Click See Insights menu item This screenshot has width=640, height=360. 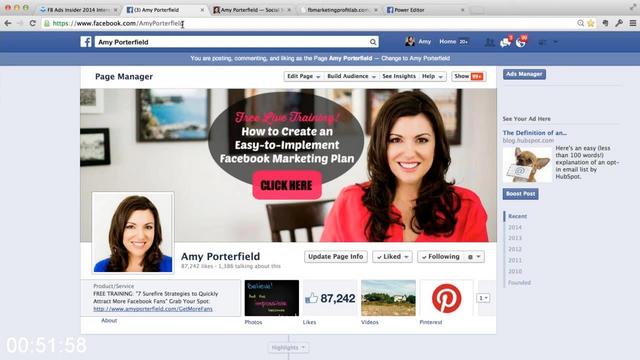tap(399, 76)
